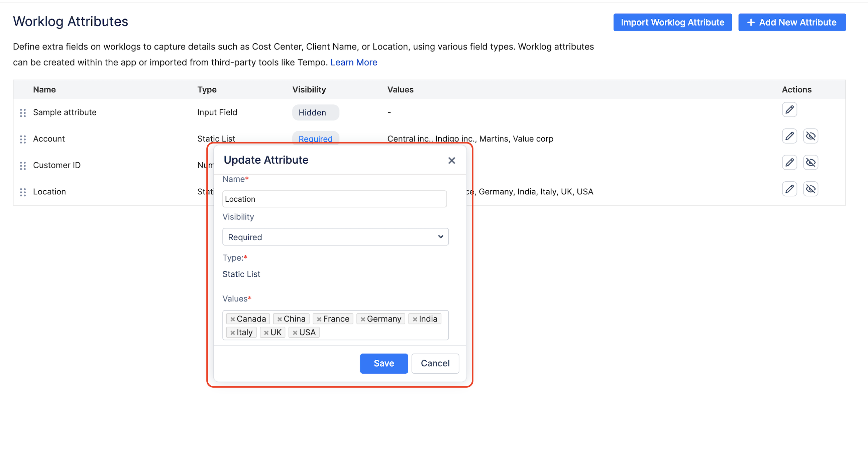The width and height of the screenshot is (868, 465).
Task: Remove the USA value tag
Action: (x=295, y=333)
